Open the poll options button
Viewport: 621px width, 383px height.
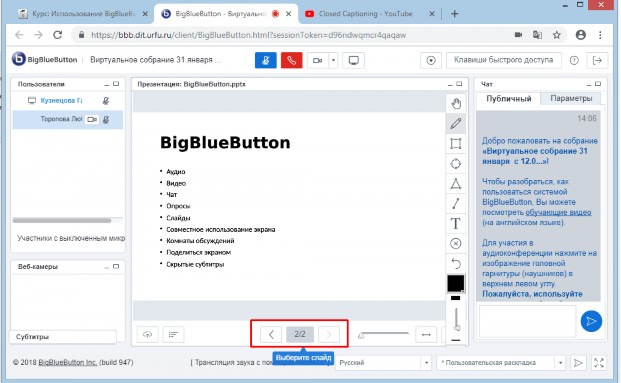coord(173,335)
